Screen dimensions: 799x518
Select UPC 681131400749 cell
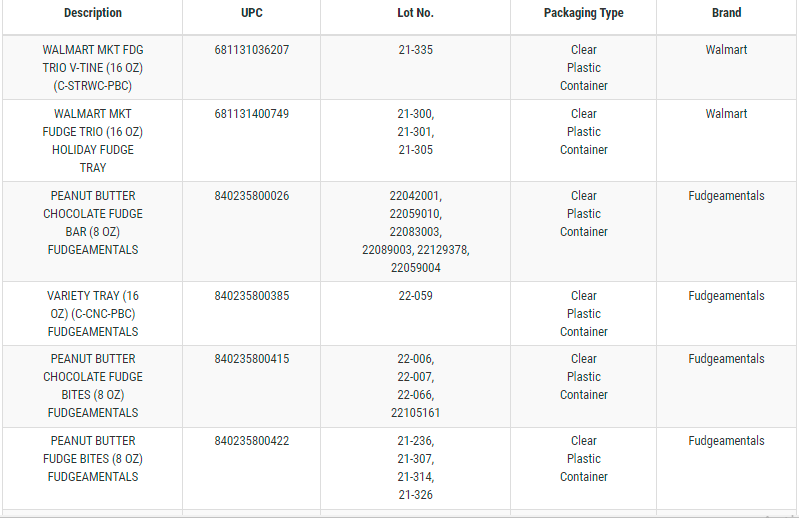[x=251, y=114]
